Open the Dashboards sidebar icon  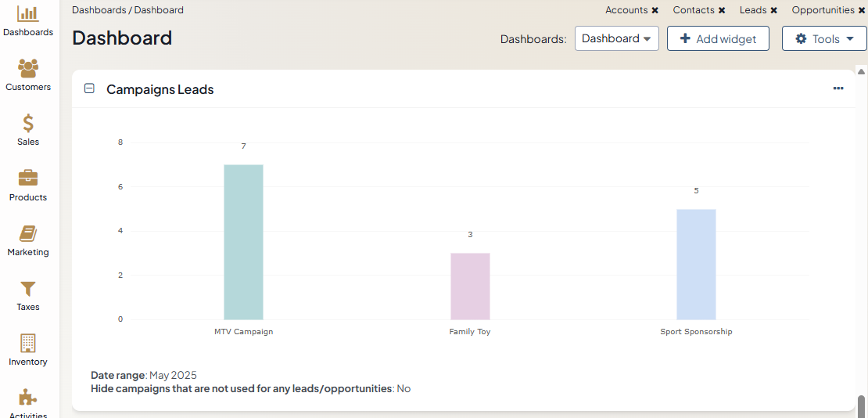point(28,14)
